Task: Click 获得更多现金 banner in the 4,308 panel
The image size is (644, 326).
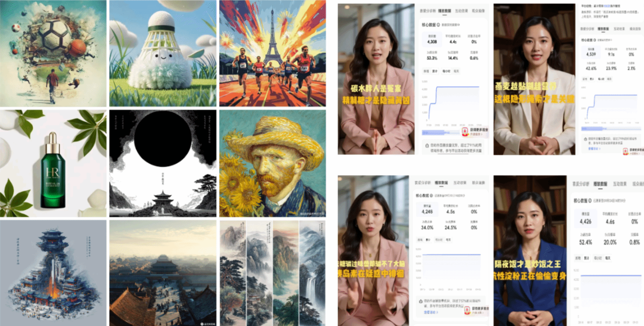Action: pyautogui.click(x=475, y=131)
